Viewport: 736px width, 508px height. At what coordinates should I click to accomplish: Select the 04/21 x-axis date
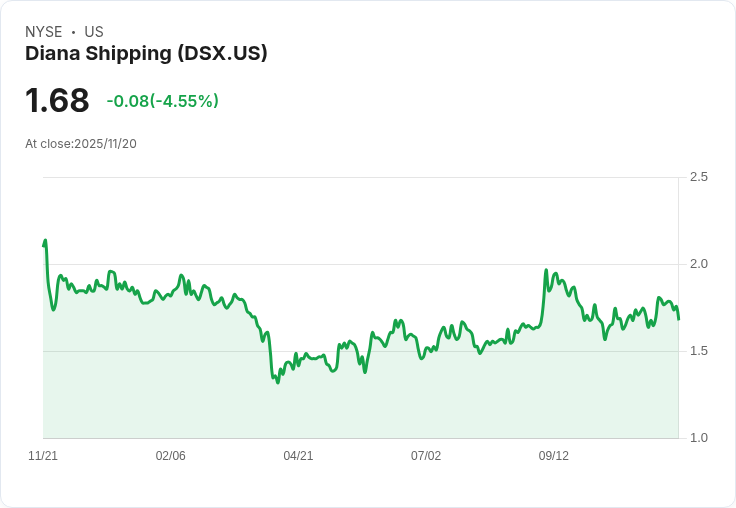tap(298, 456)
